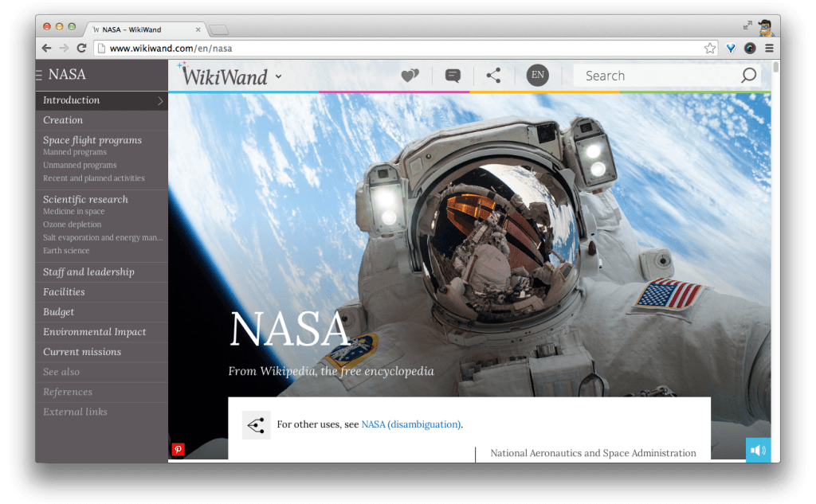
Task: Like the NASA article with the heart icon
Action: 410,75
